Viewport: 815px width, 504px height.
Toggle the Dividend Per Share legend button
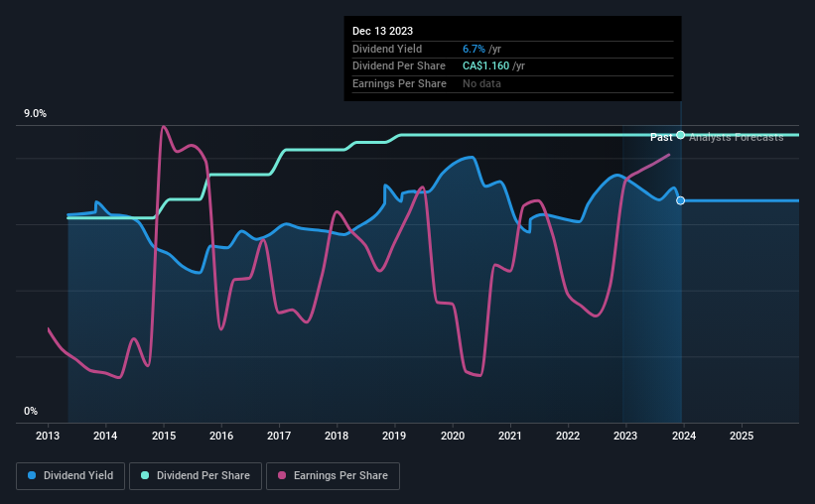[x=196, y=476]
